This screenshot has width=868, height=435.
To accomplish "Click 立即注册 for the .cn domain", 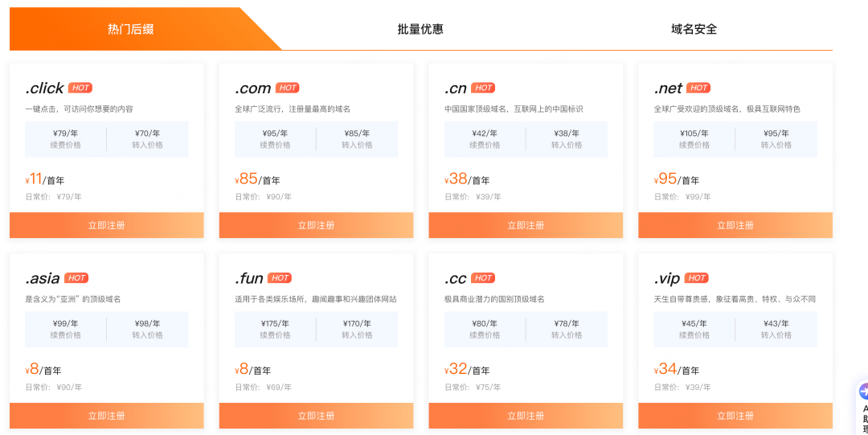I will click(526, 225).
